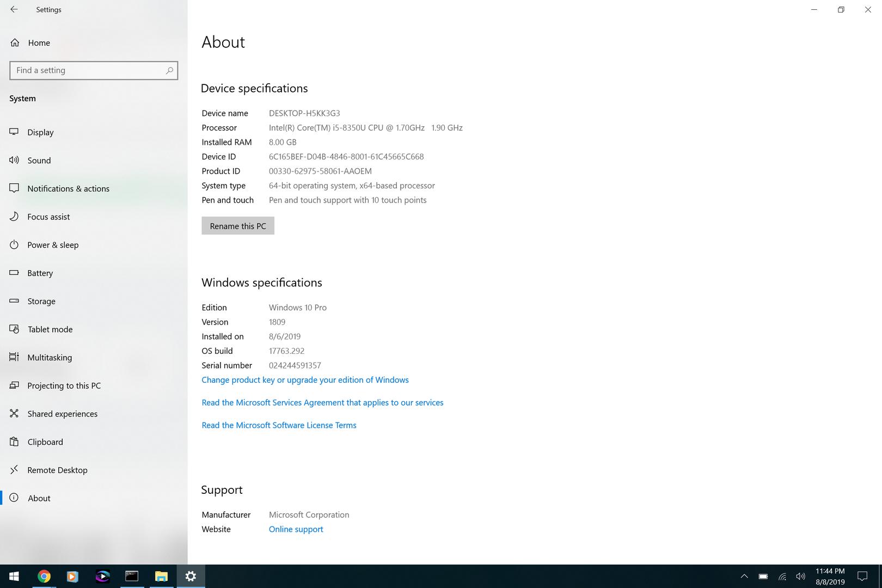Open Change product key or upgrade link
The image size is (882, 588).
305,380
